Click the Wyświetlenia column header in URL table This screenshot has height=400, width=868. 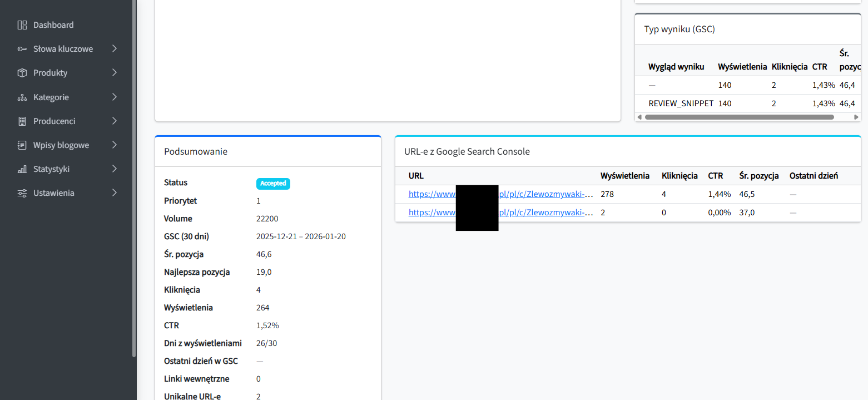624,176
